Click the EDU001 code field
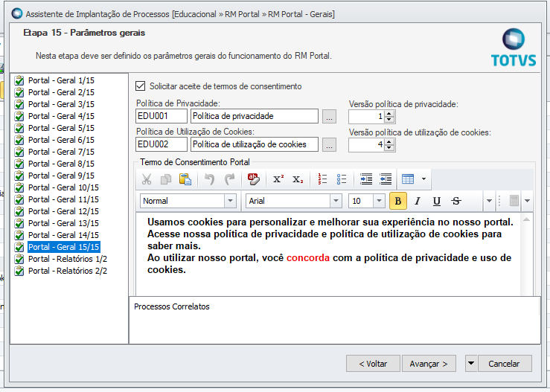The height and width of the screenshot is (392, 550). [x=162, y=116]
